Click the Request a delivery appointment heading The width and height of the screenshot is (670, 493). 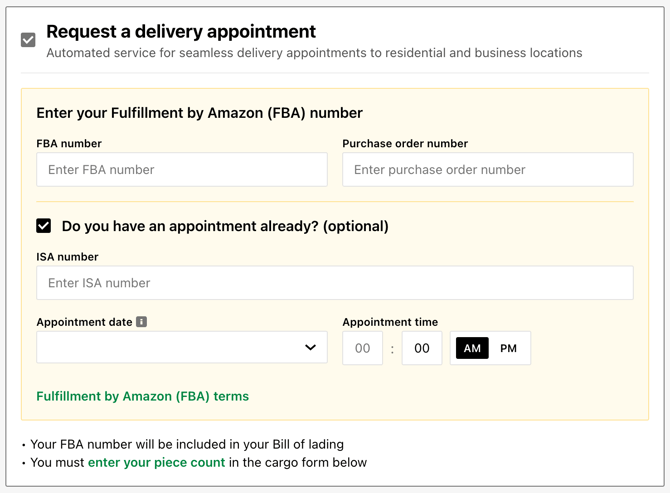(181, 32)
